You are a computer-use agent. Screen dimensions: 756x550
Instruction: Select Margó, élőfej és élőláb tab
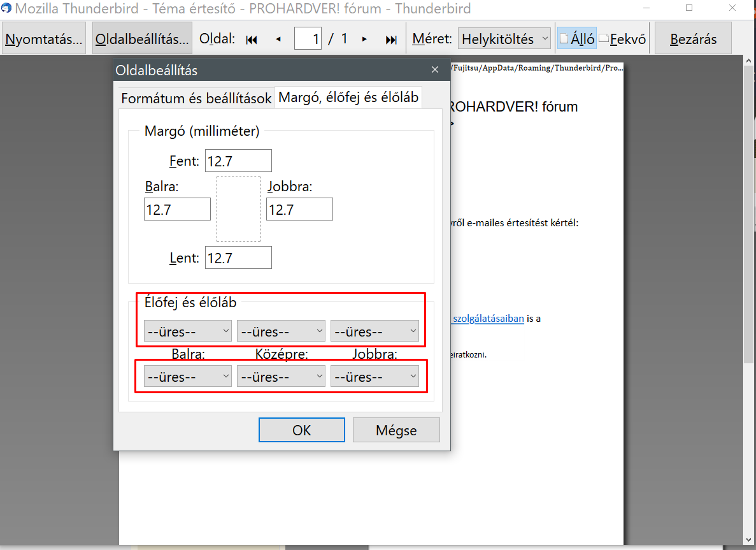click(348, 98)
